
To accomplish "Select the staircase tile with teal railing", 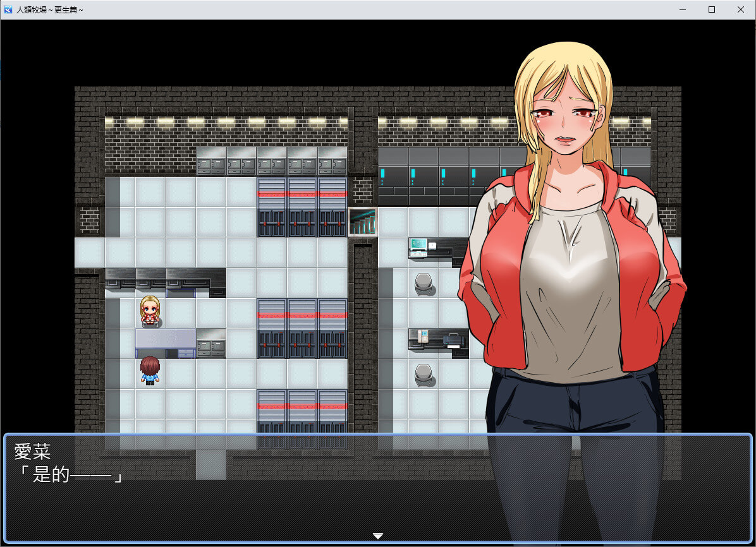I will point(362,222).
